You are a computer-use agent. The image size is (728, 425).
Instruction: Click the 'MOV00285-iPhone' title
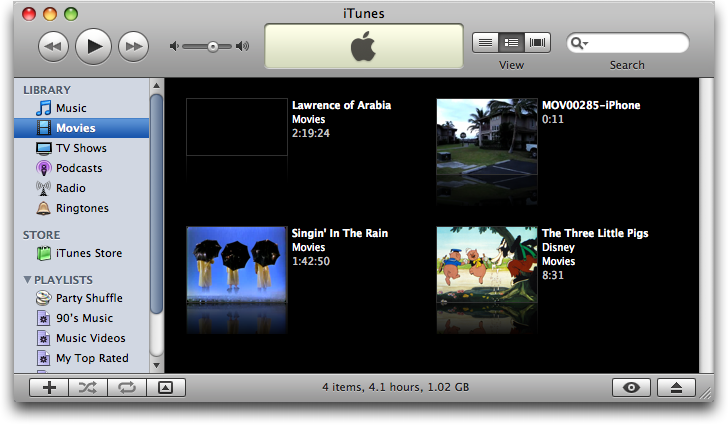point(591,105)
